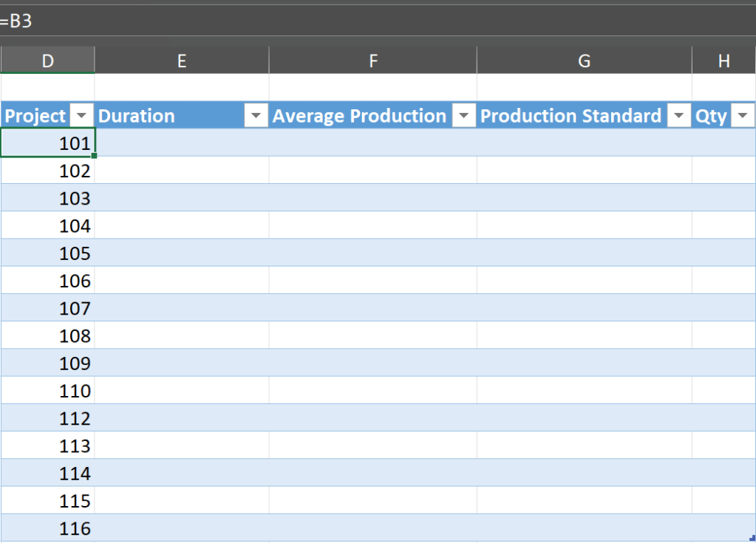Select column E header

pos(182,61)
